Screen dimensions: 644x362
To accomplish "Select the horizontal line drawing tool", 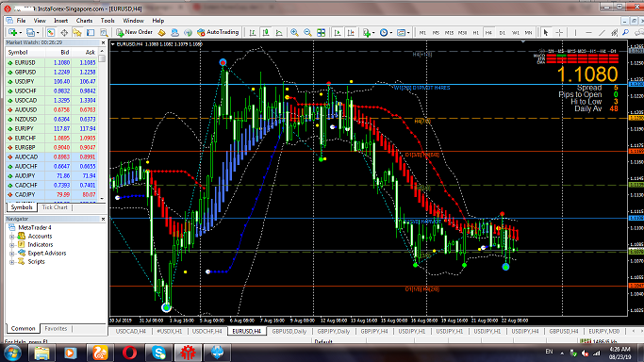I will click(x=588, y=32).
